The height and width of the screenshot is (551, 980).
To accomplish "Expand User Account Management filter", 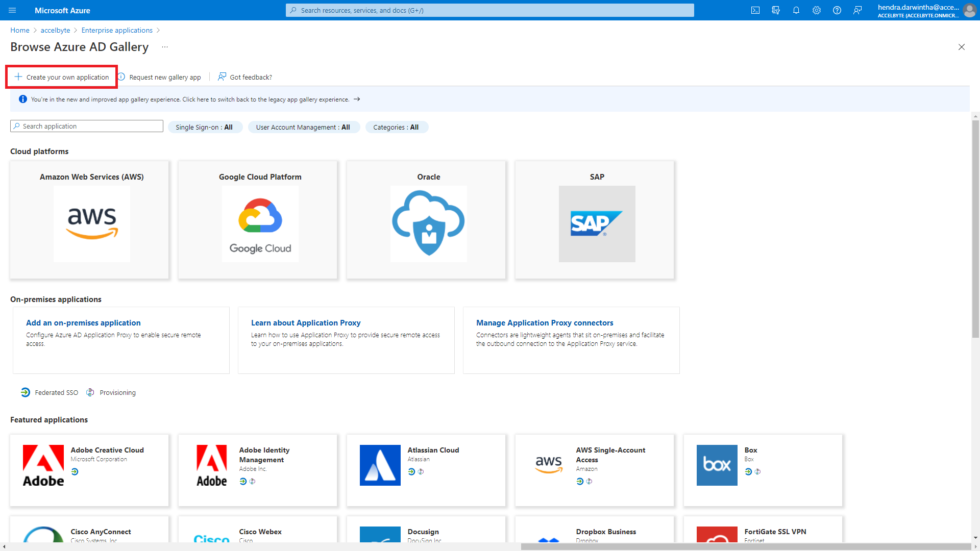I will tap(302, 127).
